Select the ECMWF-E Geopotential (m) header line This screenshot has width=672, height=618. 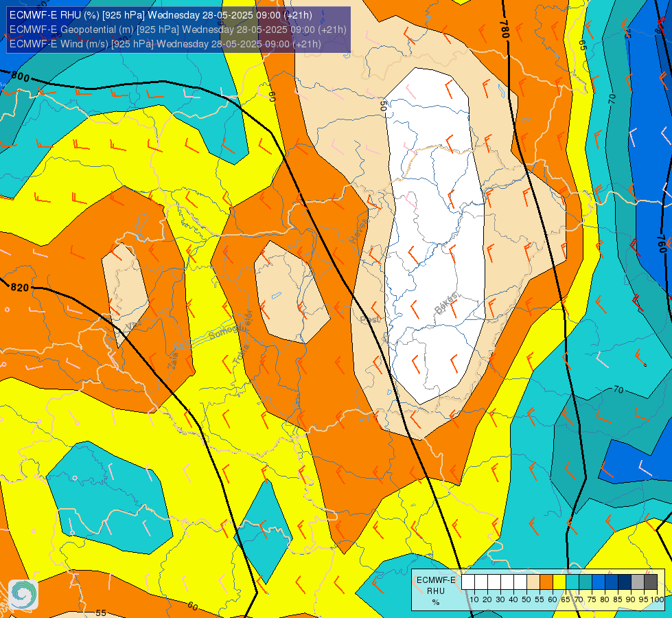[178, 30]
